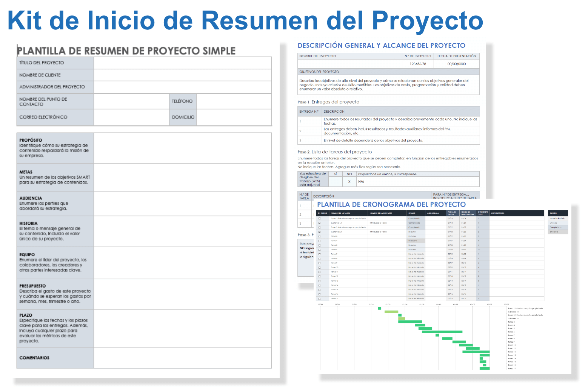Toggle the En Riesgo checkbox for Tarea 12
The width and height of the screenshot is (588, 389).
pos(319,276)
